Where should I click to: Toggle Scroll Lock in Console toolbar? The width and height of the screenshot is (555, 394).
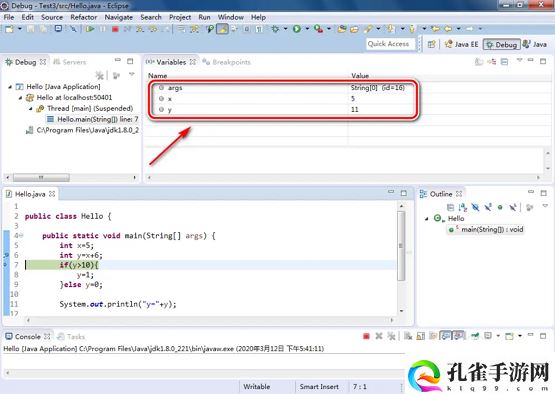[x=420, y=336]
